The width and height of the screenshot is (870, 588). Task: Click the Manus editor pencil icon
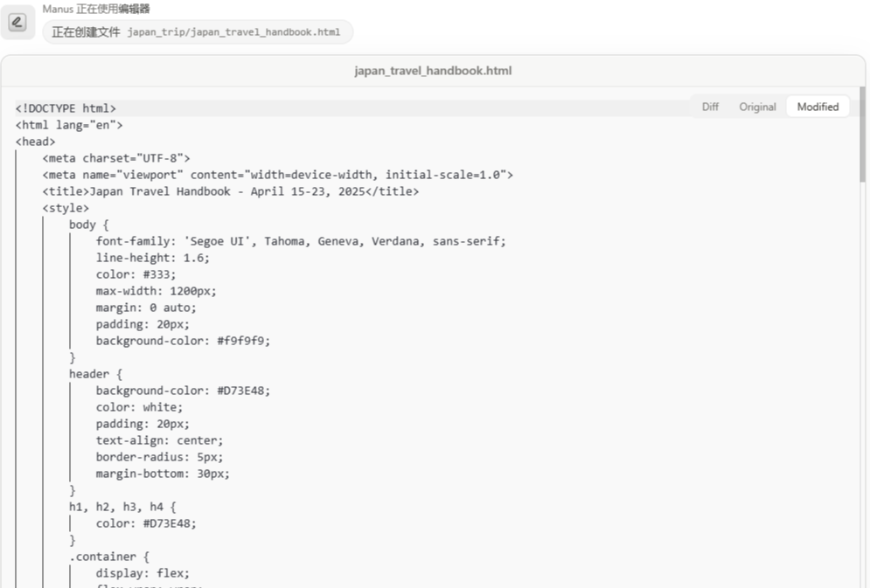tap(17, 23)
